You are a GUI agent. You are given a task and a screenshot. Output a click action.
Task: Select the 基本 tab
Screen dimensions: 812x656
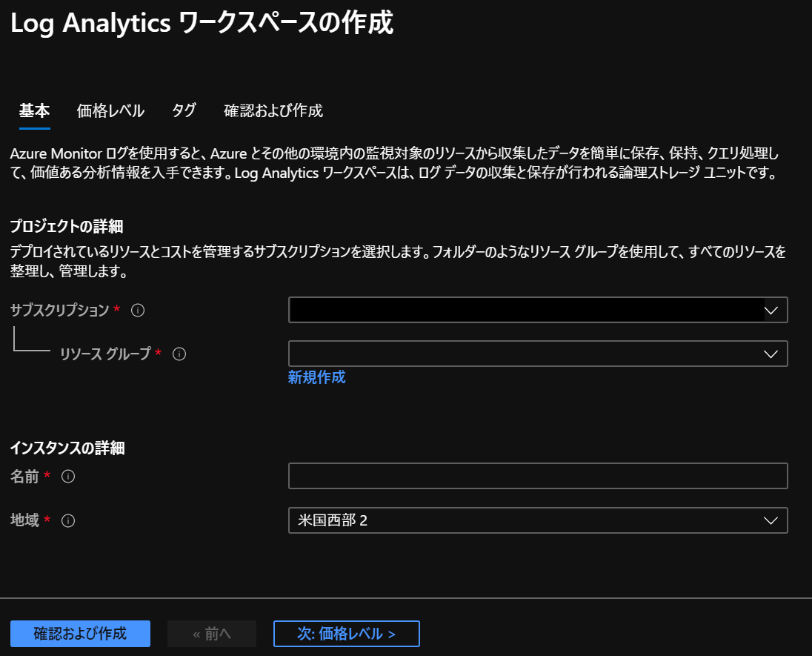click(x=35, y=110)
